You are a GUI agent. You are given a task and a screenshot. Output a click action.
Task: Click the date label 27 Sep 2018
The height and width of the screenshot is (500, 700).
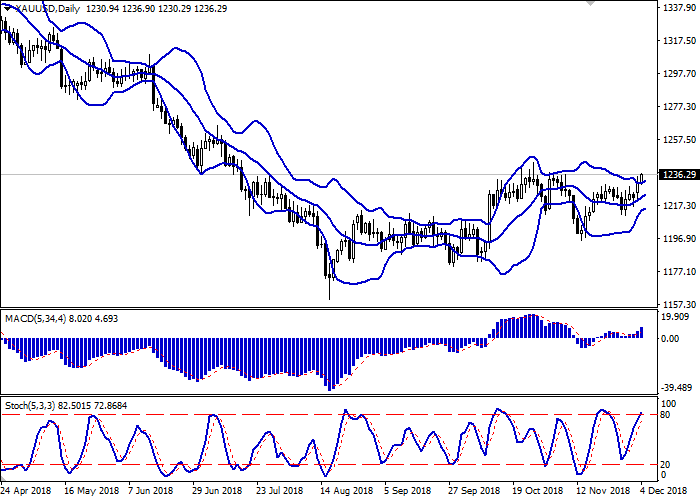pos(475,491)
